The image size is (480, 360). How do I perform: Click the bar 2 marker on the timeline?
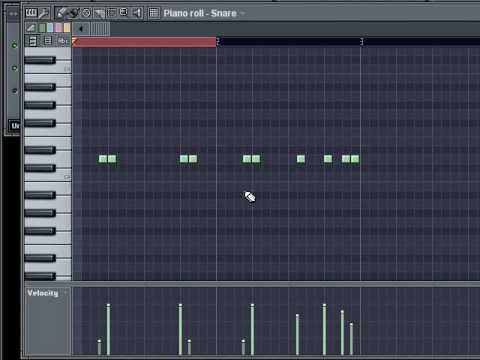[218, 42]
